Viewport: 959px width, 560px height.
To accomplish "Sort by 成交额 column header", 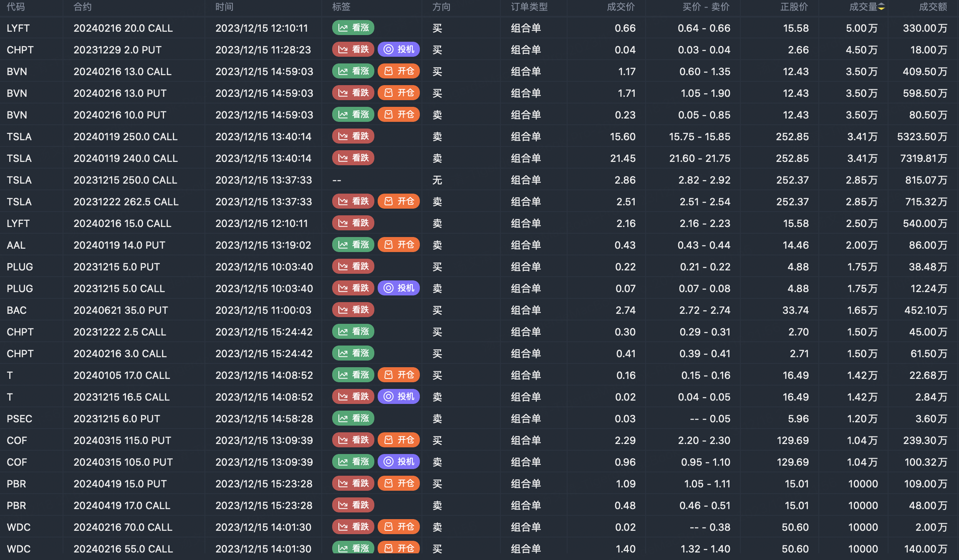I will tap(933, 7).
